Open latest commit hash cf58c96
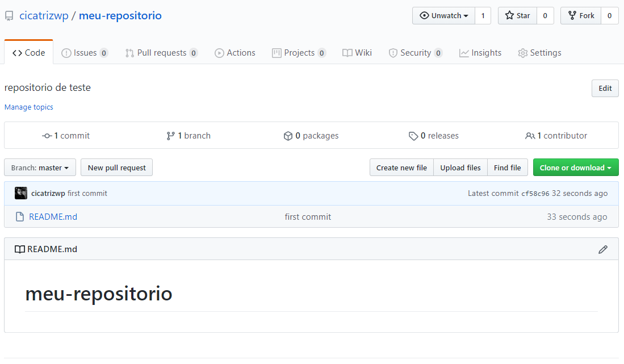This screenshot has height=364, width=624. click(535, 193)
